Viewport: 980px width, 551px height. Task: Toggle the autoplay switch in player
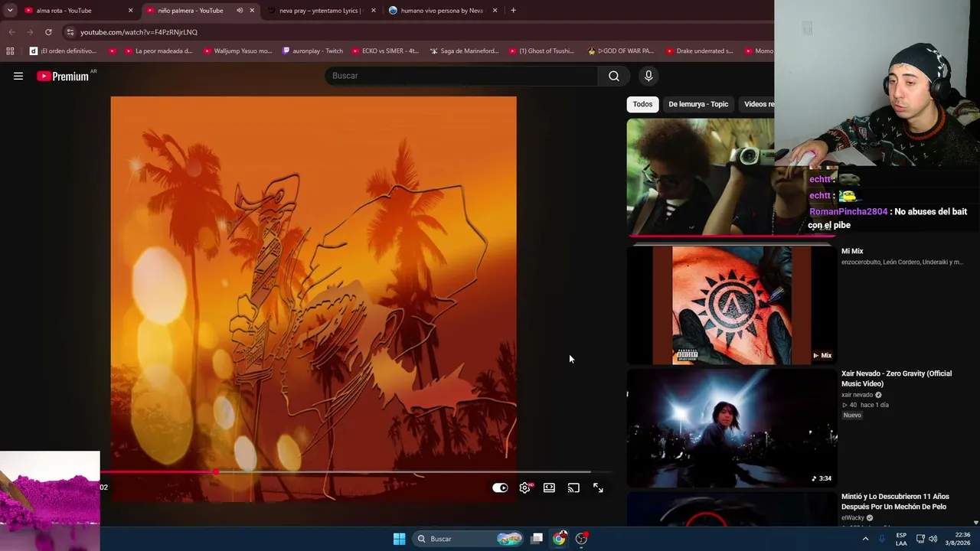coord(500,487)
